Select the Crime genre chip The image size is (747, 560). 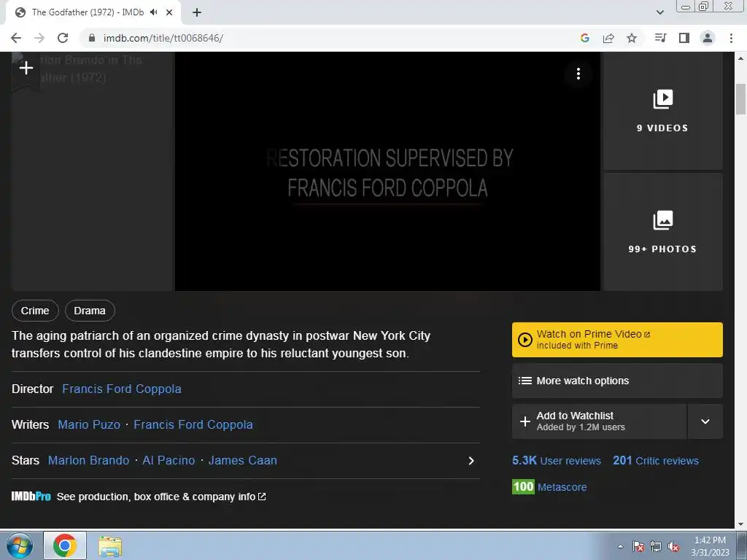(x=35, y=311)
